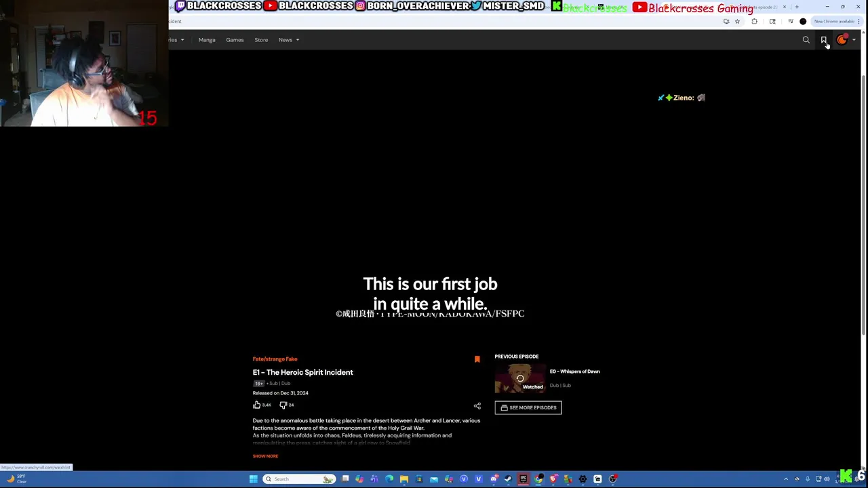Open Chrome media control icon
Viewport: 868px width, 488px height.
[791, 22]
